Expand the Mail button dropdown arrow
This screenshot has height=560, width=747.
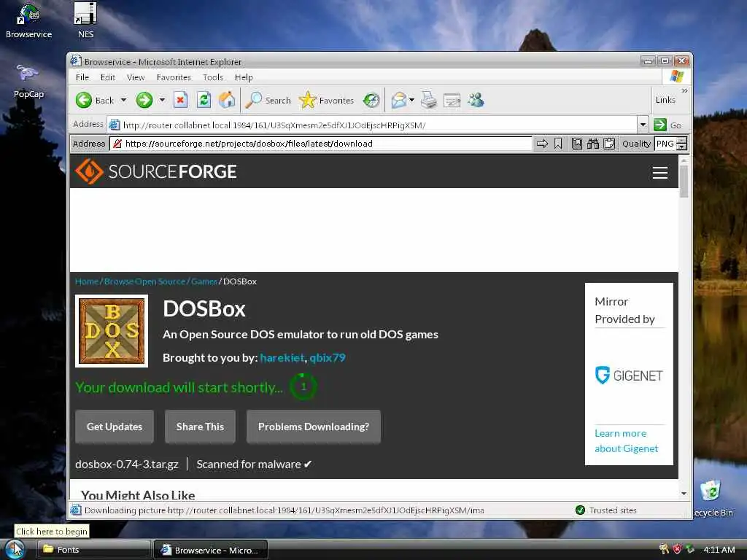[411, 100]
